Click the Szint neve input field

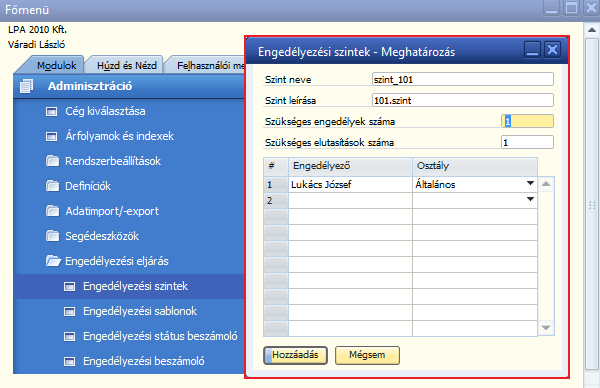coord(463,80)
